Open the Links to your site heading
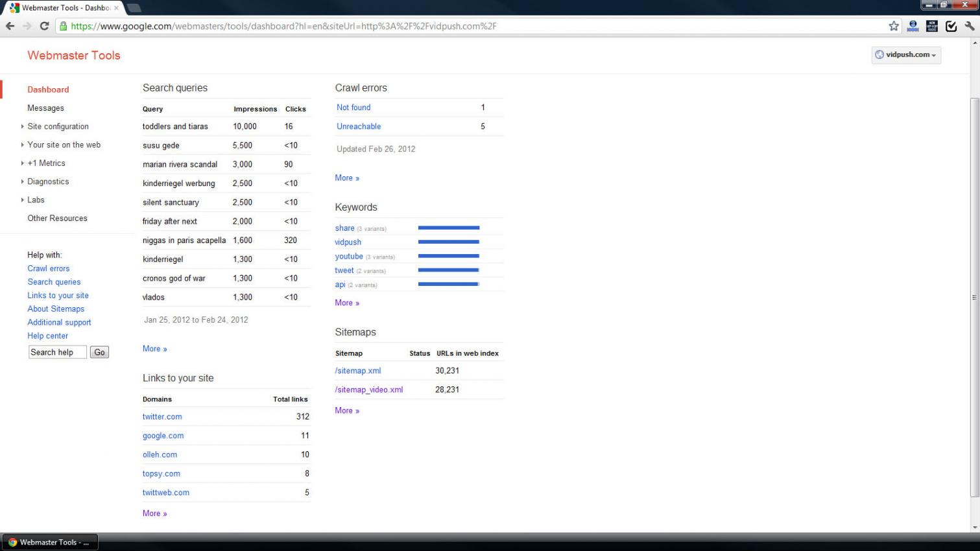 tap(178, 378)
